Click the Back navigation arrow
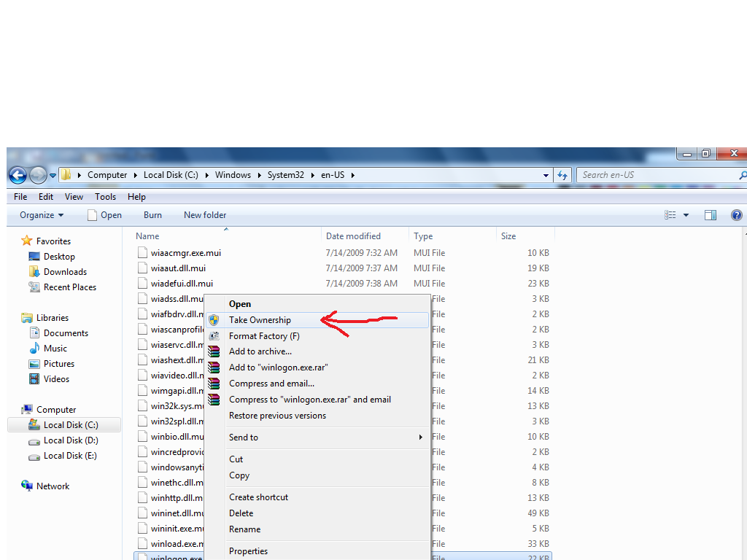Viewport: 747px width, 560px height. pos(18,175)
